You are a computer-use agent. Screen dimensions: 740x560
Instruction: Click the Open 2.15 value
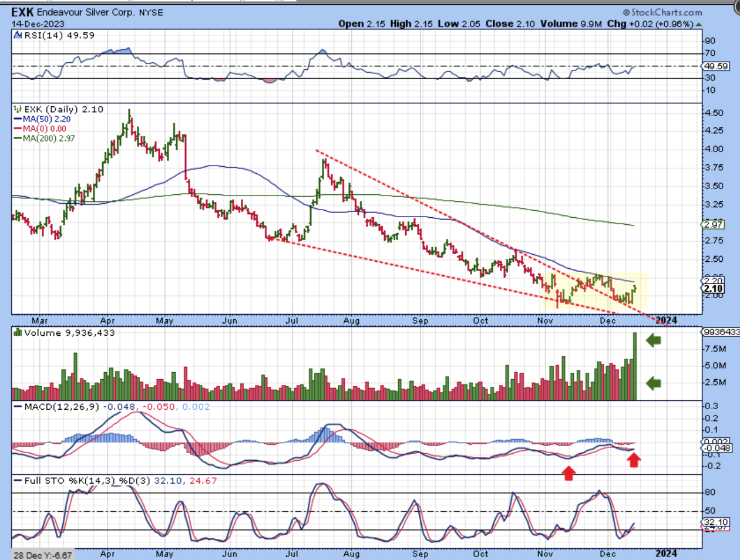point(362,23)
